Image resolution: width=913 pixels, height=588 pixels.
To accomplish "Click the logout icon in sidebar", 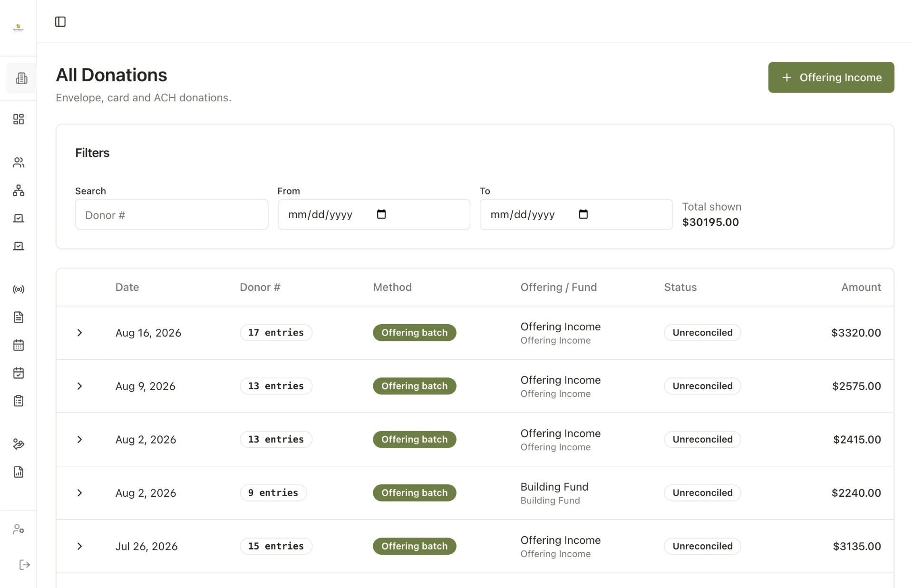I will coord(25,565).
